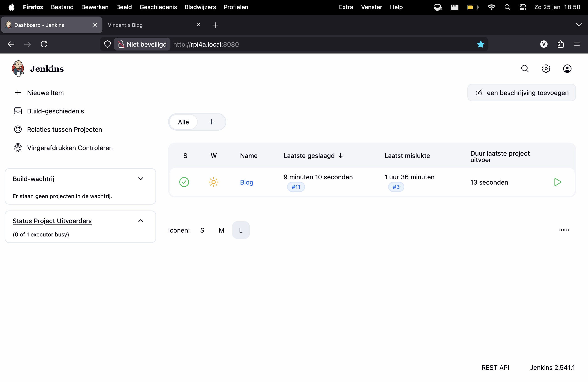Start a new Blog build via the play icon

pos(558,182)
